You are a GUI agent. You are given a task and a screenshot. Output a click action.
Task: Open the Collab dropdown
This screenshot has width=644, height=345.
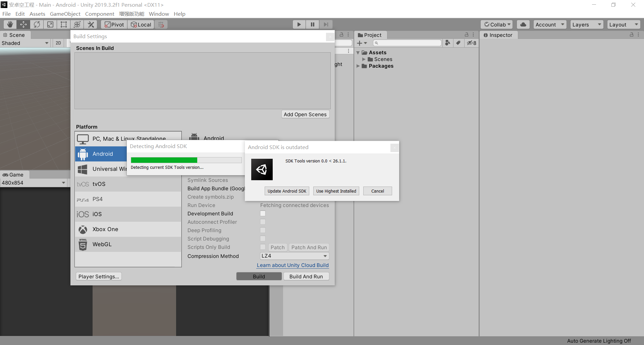(496, 24)
